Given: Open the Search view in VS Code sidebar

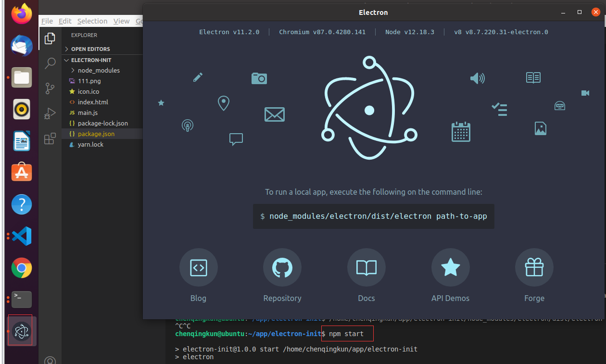Looking at the screenshot, I should click(50, 63).
